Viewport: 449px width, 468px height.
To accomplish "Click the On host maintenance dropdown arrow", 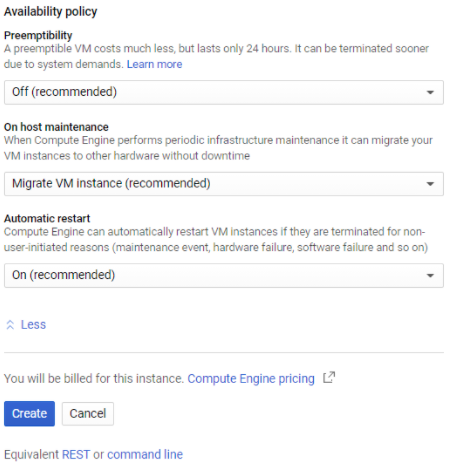I will pyautogui.click(x=430, y=184).
